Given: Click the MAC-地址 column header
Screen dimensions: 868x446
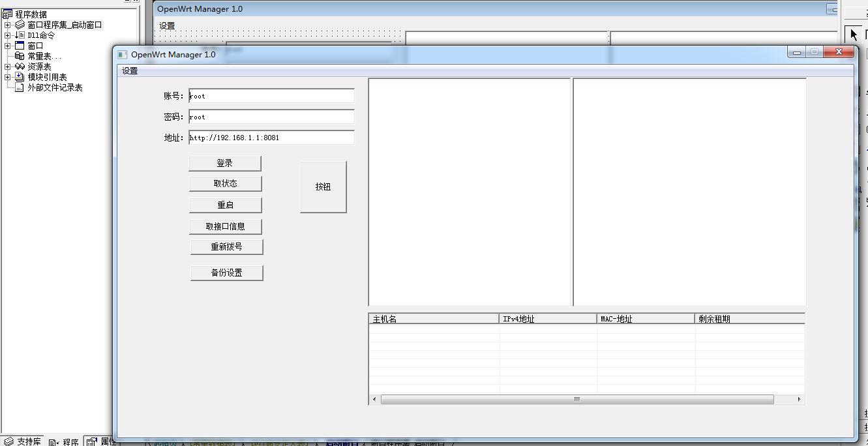Looking at the screenshot, I should pyautogui.click(x=646, y=319).
